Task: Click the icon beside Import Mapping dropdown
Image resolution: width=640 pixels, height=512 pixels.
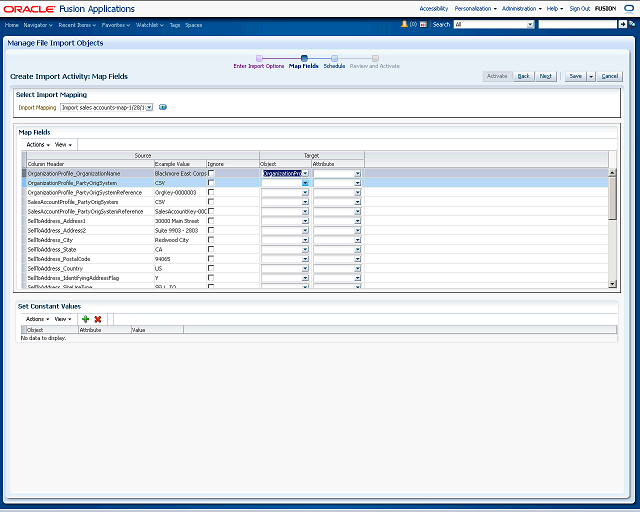Action: tap(163, 107)
